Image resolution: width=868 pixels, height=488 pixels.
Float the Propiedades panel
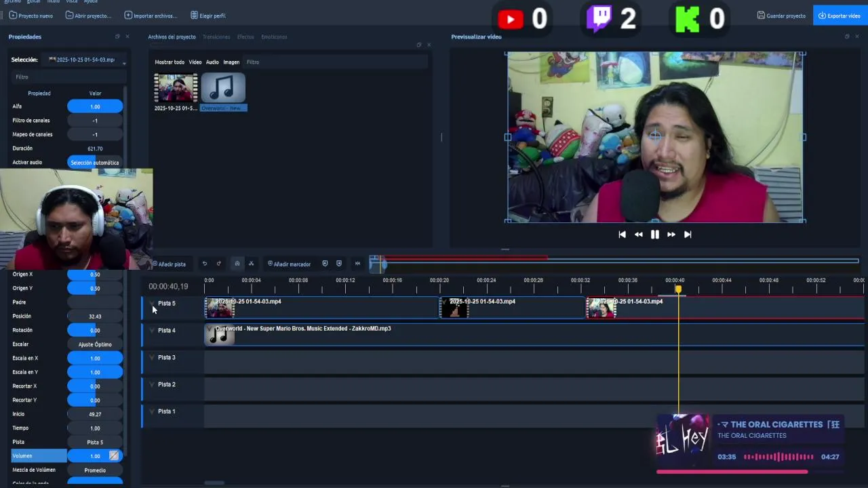pos(117,37)
